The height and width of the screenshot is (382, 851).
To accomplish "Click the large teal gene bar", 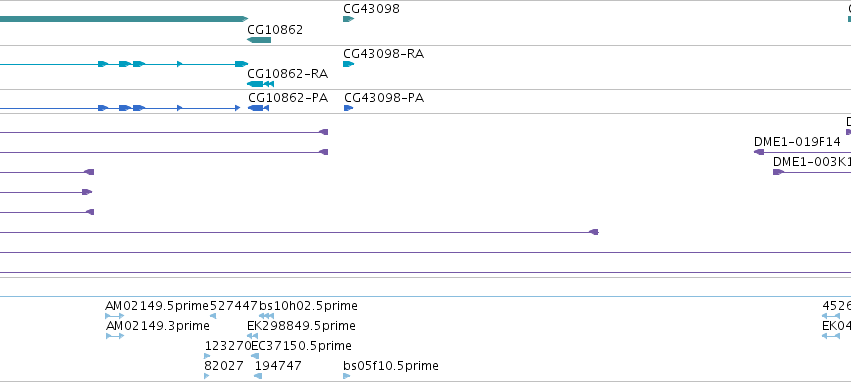I will point(124,19).
